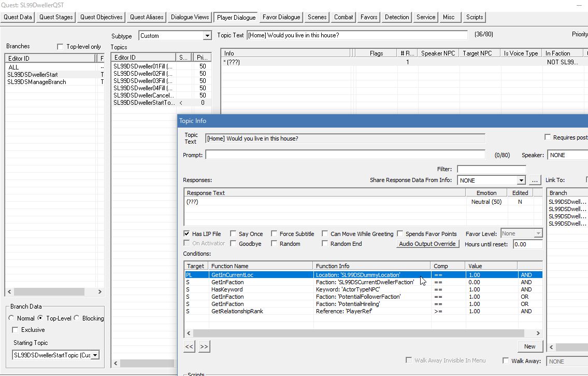
Task: Uncheck the Has LIP File checkbox
Action: (x=187, y=234)
